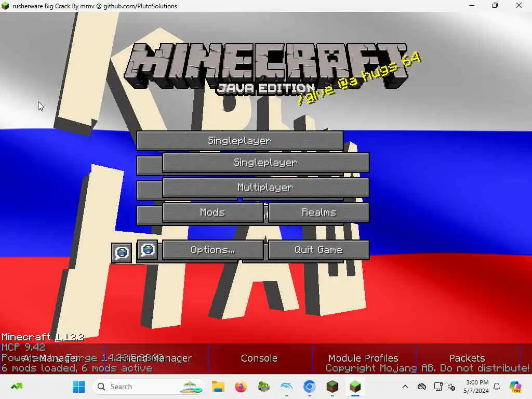
Task: Expand the hidden system tray icons chevron
Action: click(x=405, y=387)
